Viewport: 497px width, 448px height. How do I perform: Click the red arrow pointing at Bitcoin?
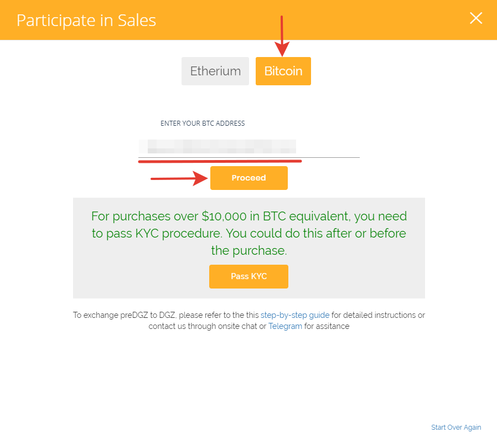(x=282, y=36)
